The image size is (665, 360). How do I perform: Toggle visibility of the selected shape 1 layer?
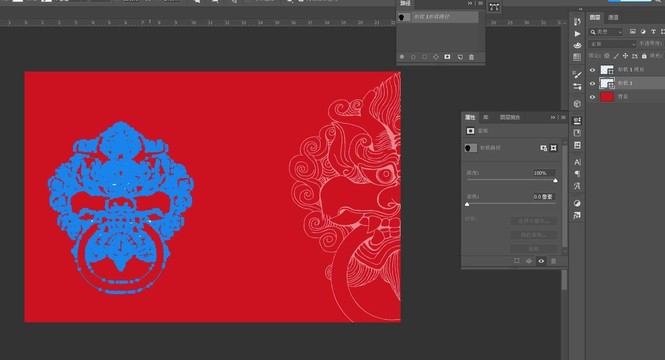point(592,84)
